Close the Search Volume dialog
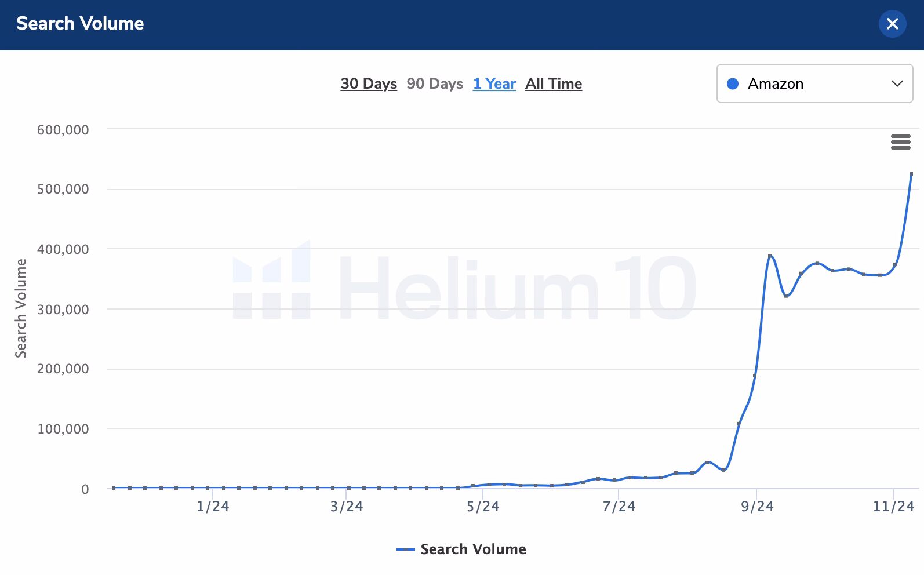The width and height of the screenshot is (924, 575). coord(892,24)
